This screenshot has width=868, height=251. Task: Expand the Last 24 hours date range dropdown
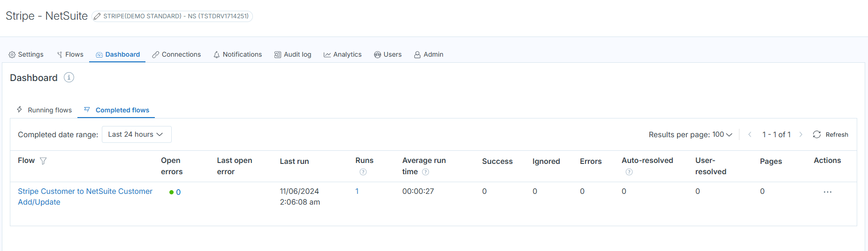(x=136, y=134)
